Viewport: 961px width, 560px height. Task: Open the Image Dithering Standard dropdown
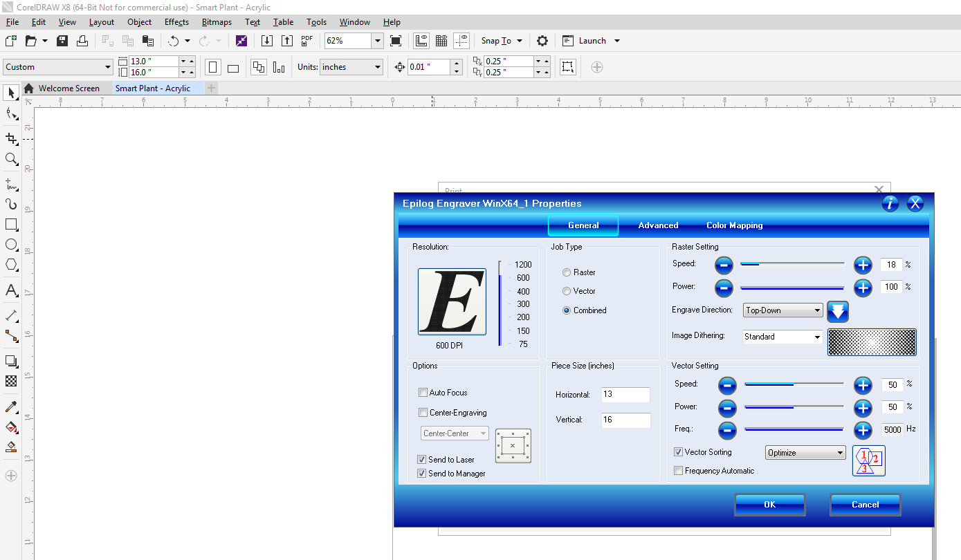click(782, 337)
